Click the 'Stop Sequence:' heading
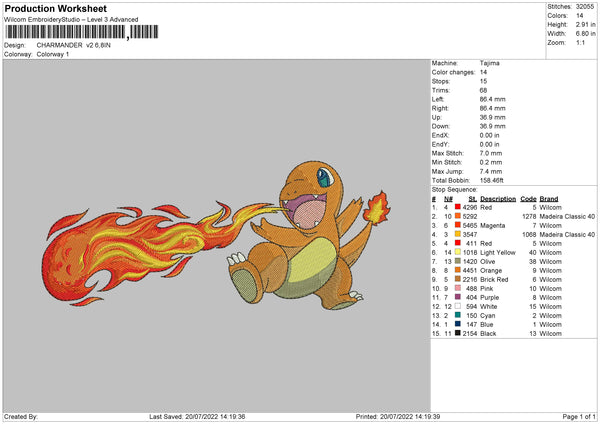This screenshot has width=600, height=424. [455, 189]
